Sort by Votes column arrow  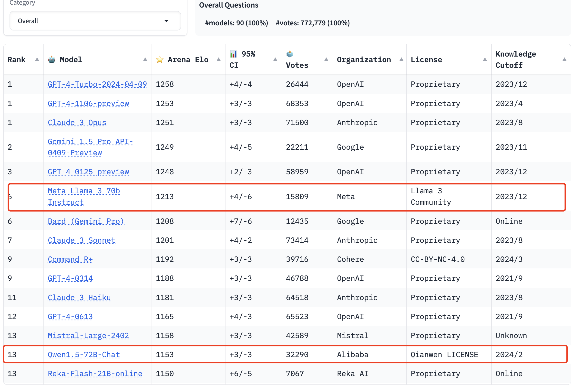pos(326,59)
